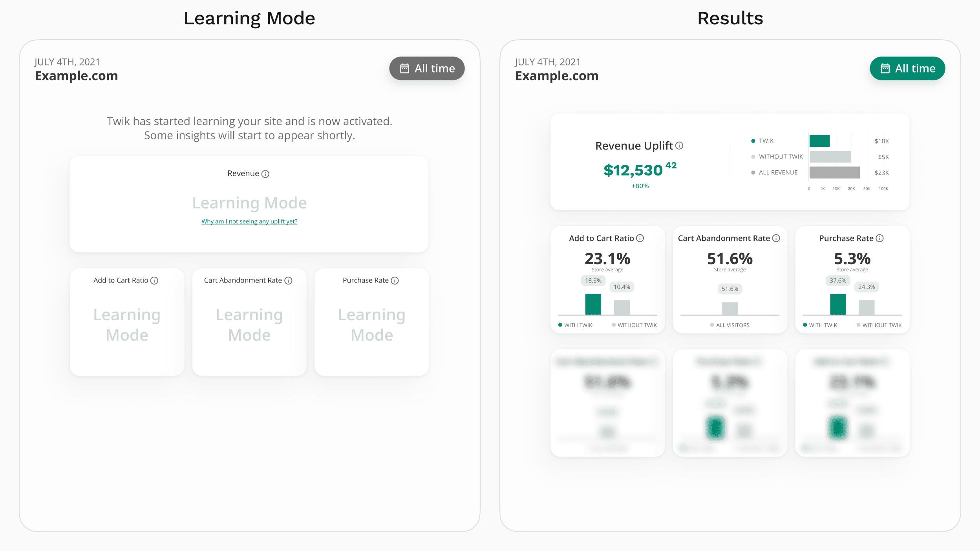This screenshot has height=551, width=980.
Task: Open the All time date selector on Results panel
Action: 907,68
